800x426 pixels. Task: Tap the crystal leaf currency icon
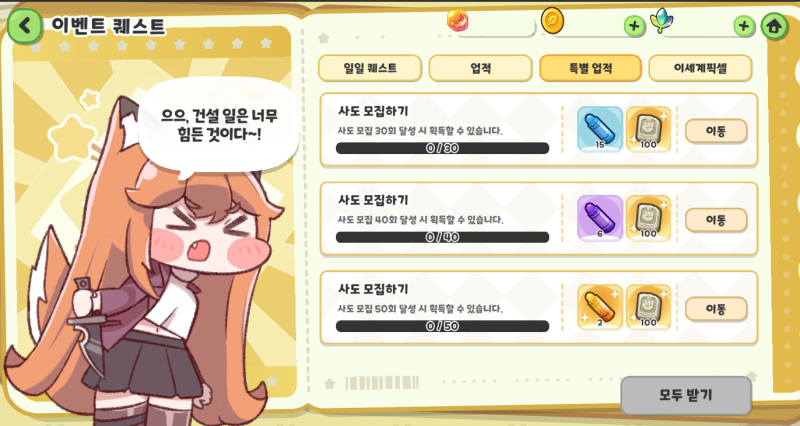(662, 21)
